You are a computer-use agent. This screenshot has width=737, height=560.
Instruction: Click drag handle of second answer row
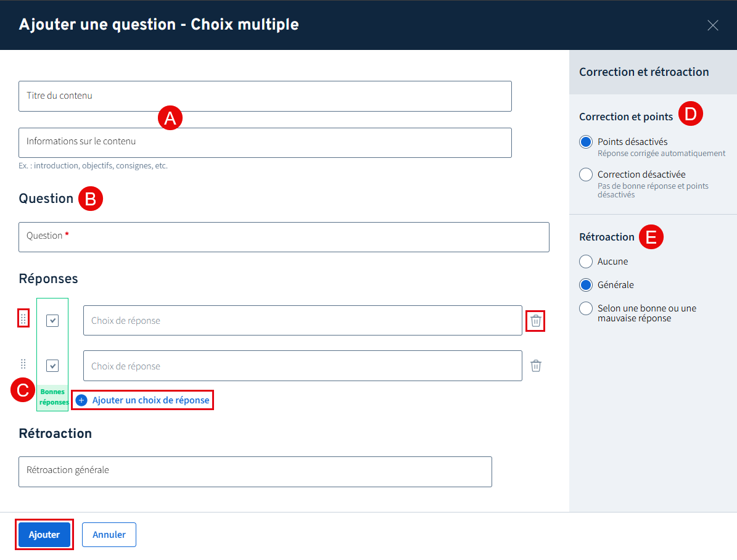[x=23, y=364]
